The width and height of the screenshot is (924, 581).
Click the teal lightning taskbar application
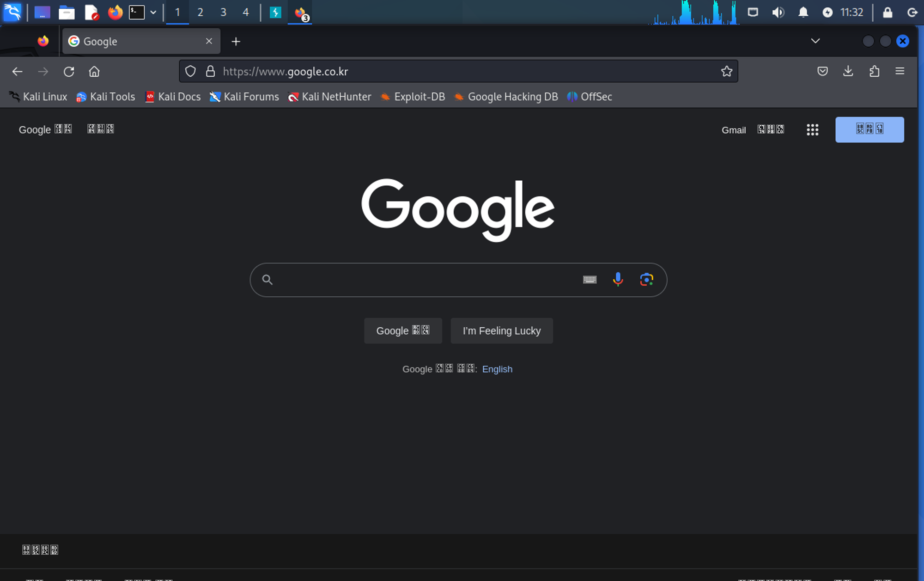[x=275, y=12]
